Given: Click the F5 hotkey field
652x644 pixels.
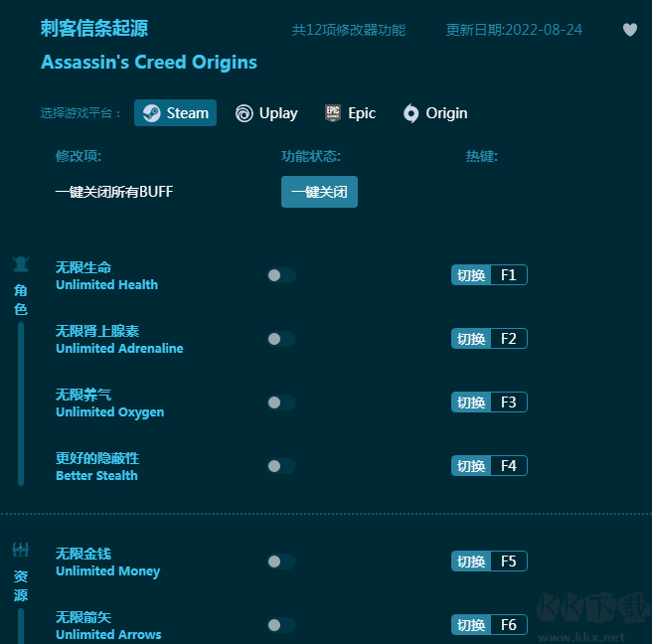Looking at the screenshot, I should [x=509, y=562].
